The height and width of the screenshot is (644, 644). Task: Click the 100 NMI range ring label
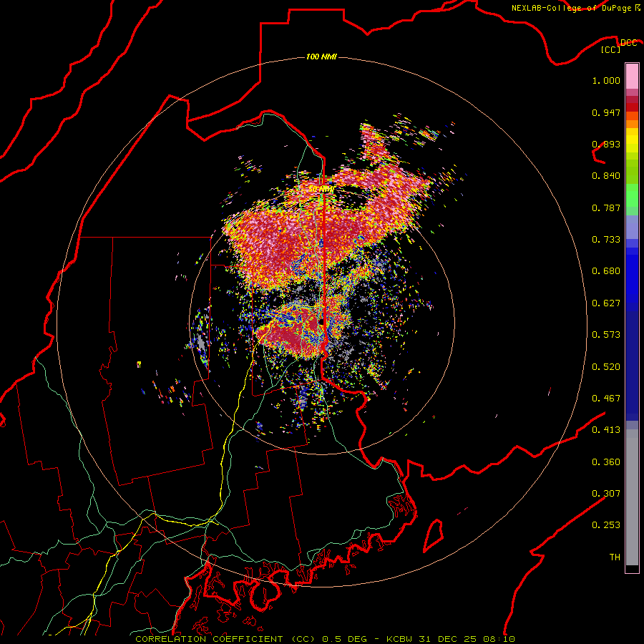(x=321, y=57)
